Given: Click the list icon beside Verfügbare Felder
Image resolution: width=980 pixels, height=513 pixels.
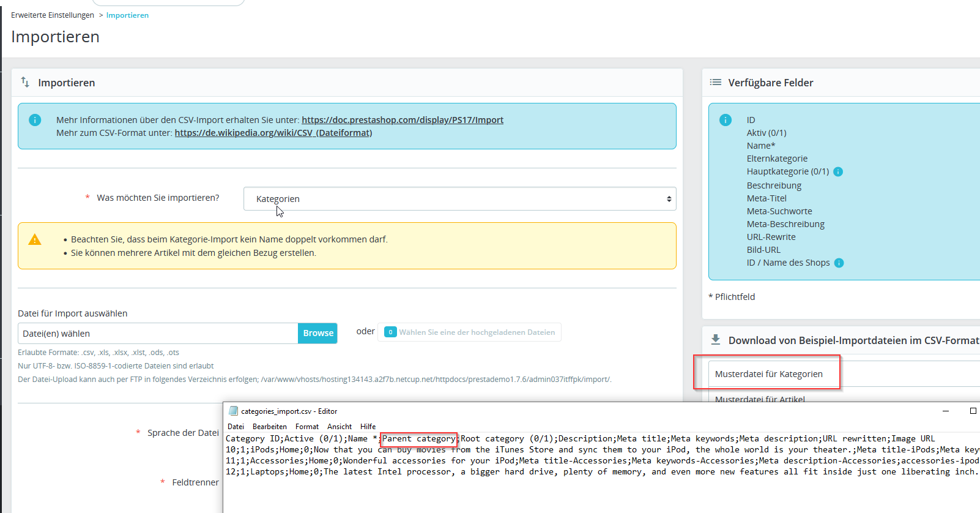Looking at the screenshot, I should [x=715, y=82].
